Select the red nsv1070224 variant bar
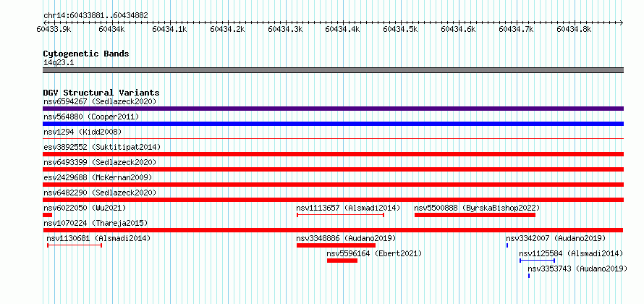The width and height of the screenshot is (644, 304). pos(333,230)
